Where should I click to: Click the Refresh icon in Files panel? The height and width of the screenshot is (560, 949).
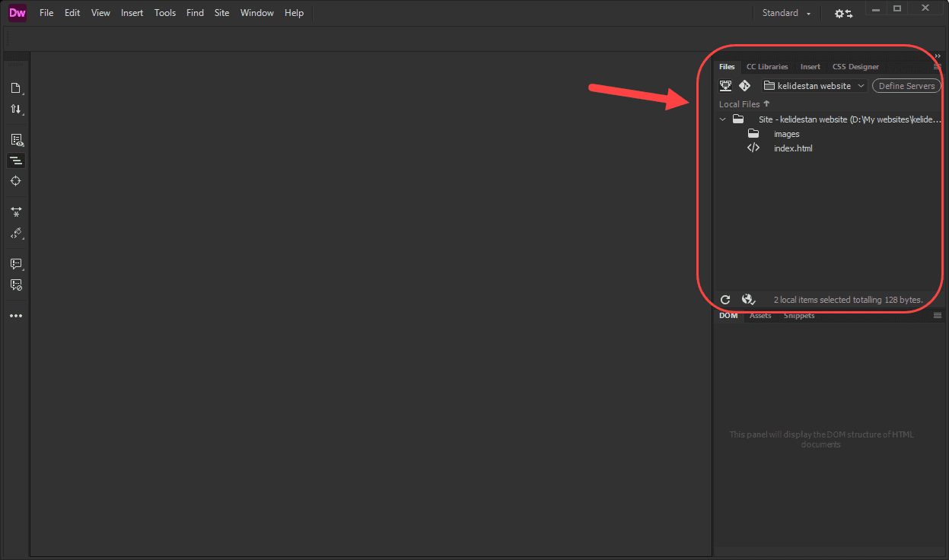point(725,300)
